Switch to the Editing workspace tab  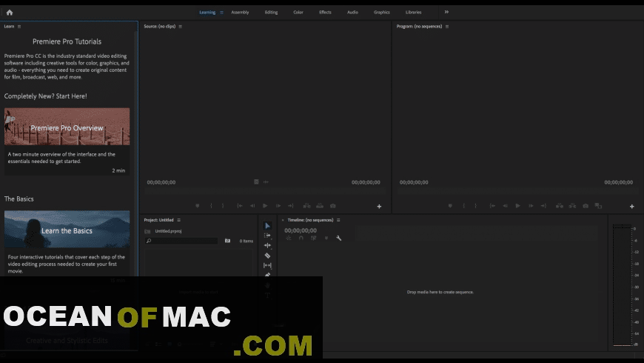coord(271,12)
